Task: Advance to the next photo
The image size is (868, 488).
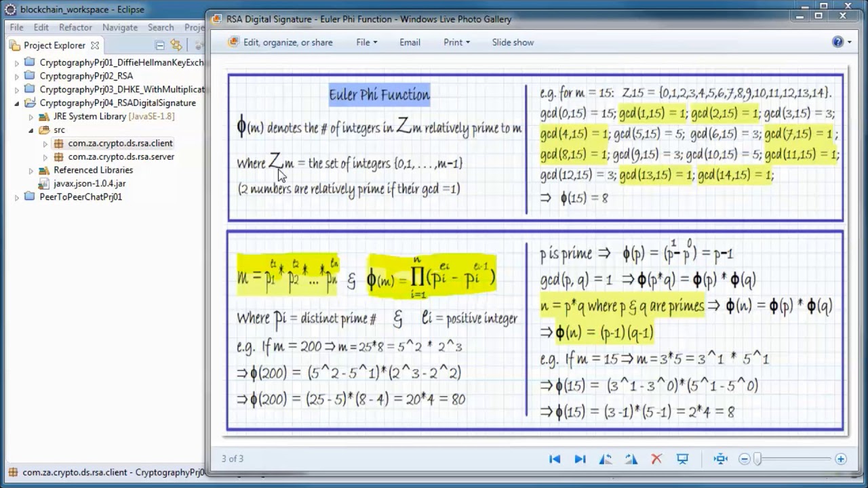Action: [x=580, y=459]
